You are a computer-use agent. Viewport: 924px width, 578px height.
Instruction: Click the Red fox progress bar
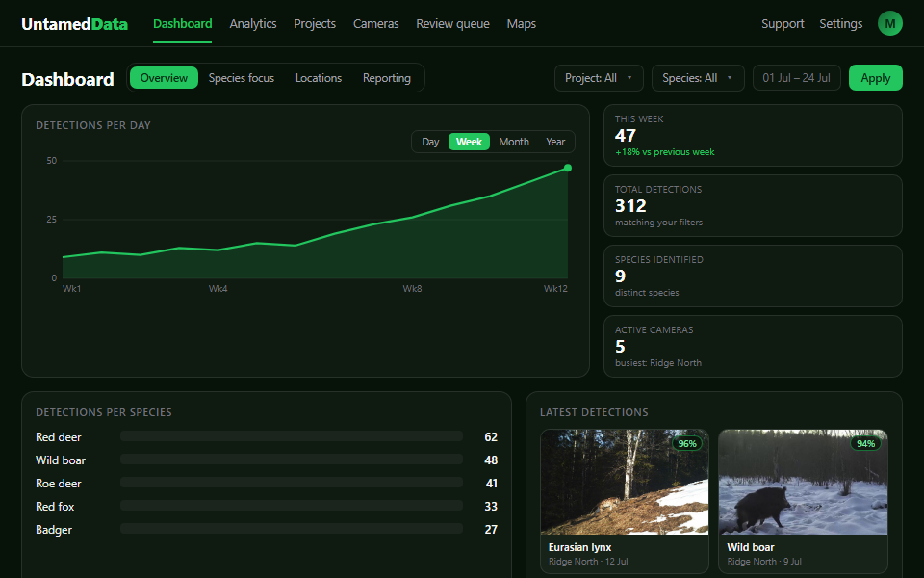click(291, 506)
